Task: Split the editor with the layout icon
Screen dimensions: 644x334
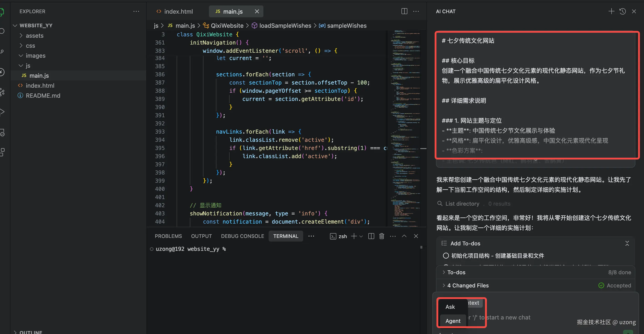Action: point(404,11)
